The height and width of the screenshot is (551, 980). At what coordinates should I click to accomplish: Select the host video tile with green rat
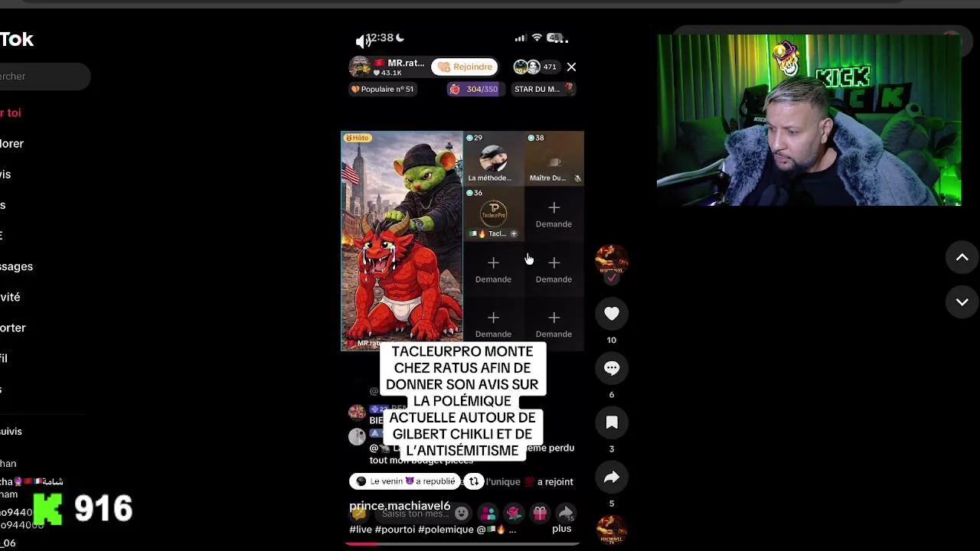tap(402, 241)
